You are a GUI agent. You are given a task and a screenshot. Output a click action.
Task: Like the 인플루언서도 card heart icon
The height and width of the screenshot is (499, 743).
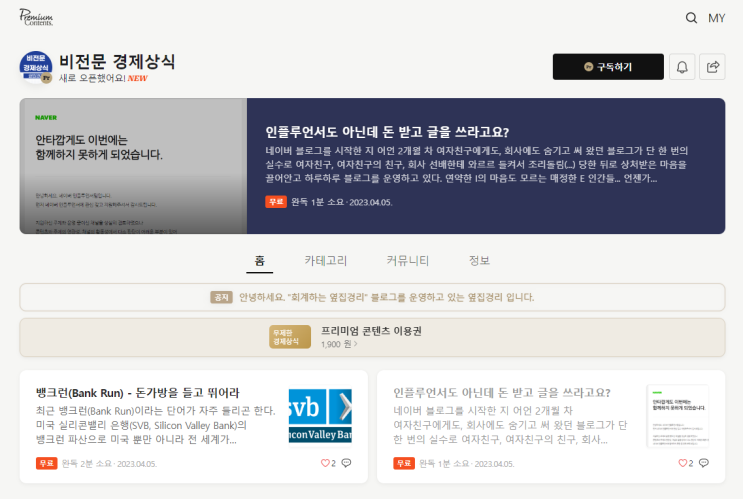(x=682, y=463)
